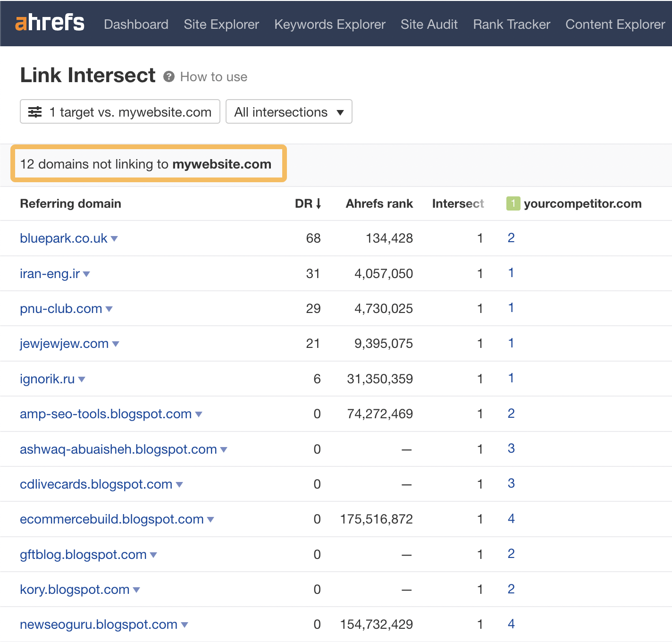The width and height of the screenshot is (672, 642).
Task: Open the Content Explorer tab
Action: [x=615, y=24]
